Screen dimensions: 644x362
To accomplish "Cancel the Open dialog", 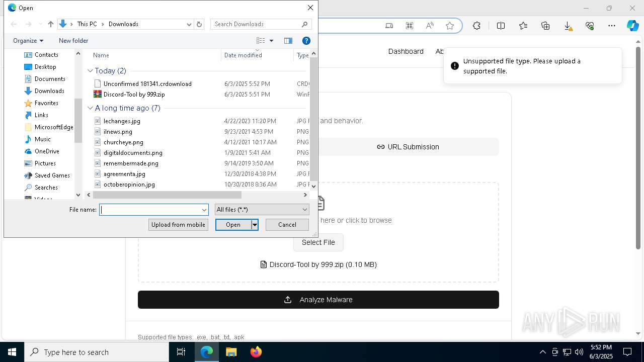I will (x=287, y=225).
